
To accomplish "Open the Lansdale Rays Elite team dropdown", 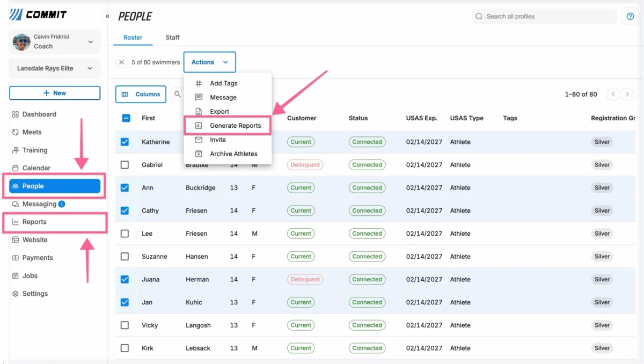I will pyautogui.click(x=55, y=69).
